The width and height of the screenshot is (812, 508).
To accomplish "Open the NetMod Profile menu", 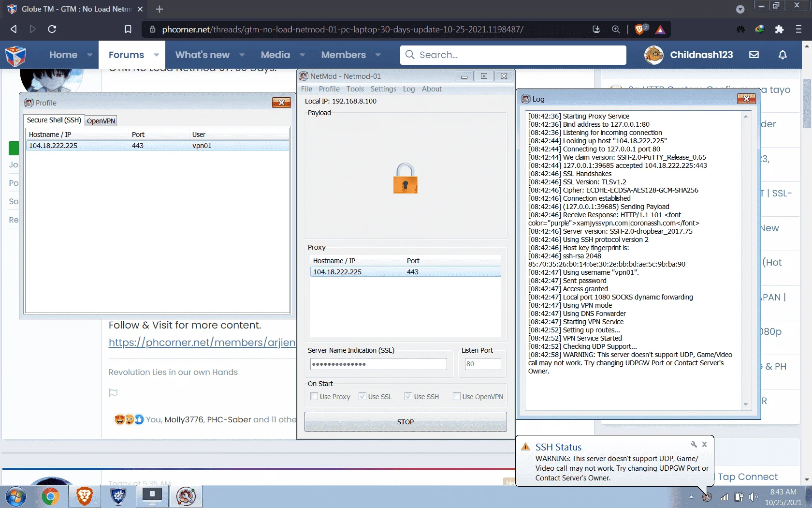I will click(329, 89).
